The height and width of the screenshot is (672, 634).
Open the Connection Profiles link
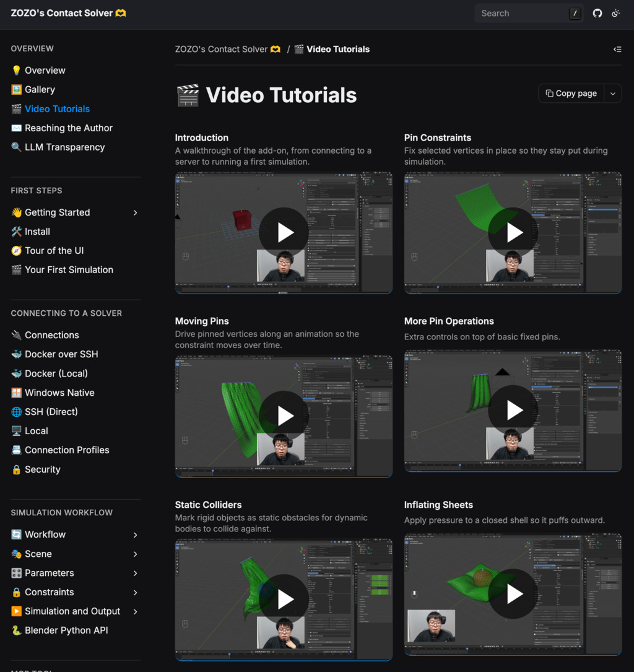click(x=67, y=450)
